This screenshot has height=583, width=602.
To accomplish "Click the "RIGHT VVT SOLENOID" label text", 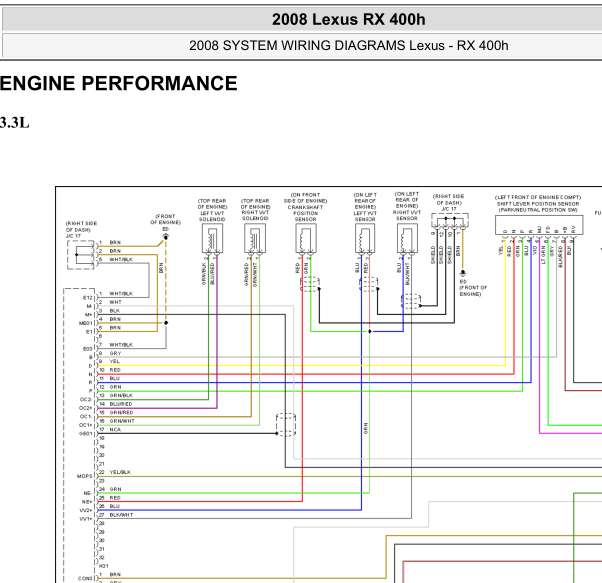I will [x=255, y=215].
